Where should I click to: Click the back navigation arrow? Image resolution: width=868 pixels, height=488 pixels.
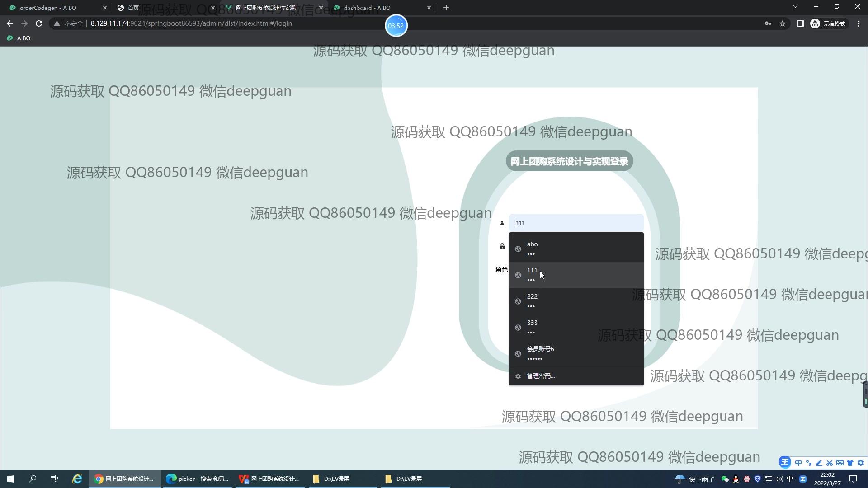point(10,23)
